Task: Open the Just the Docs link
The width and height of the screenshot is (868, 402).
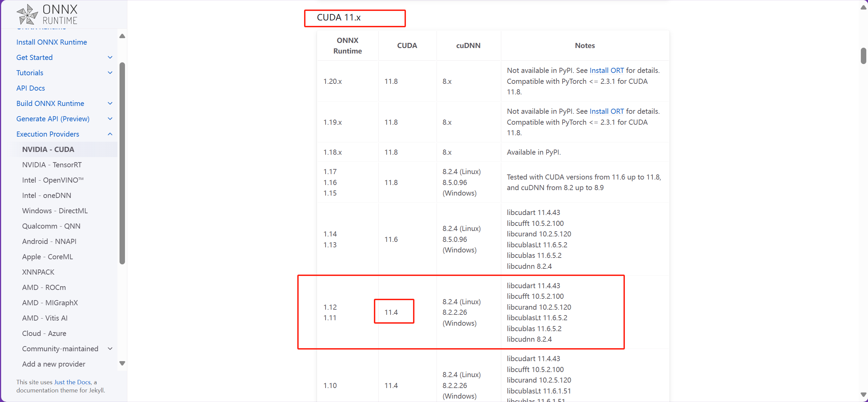Action: click(72, 382)
